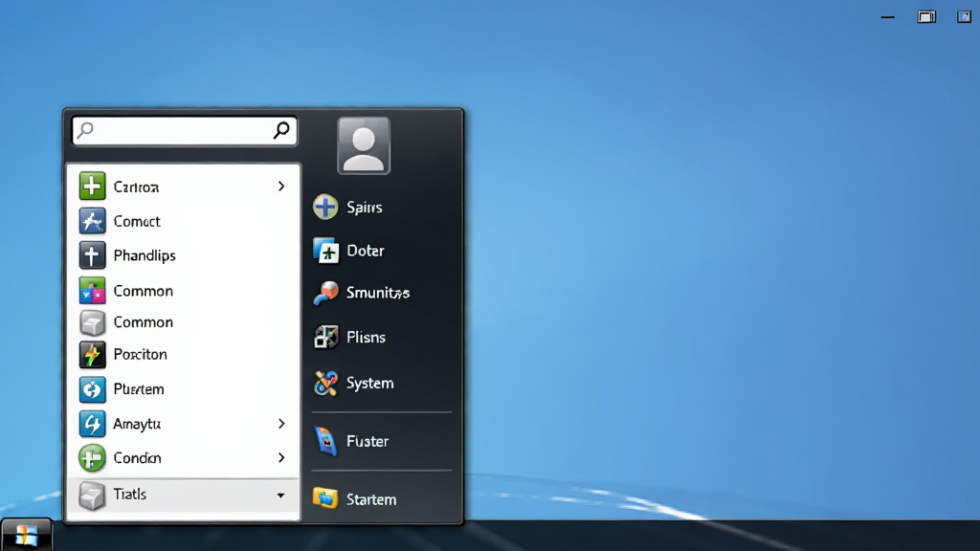
Task: Click the restore window button top right
Action: point(926,17)
